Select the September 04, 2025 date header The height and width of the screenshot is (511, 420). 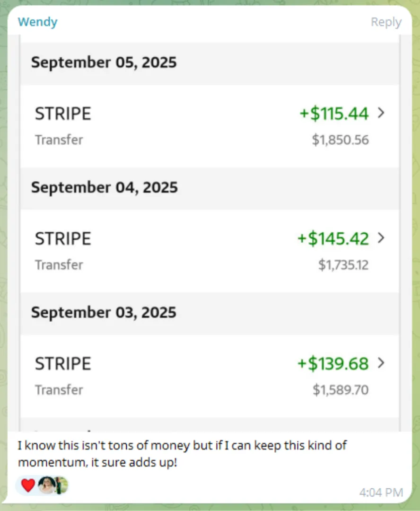[104, 187]
